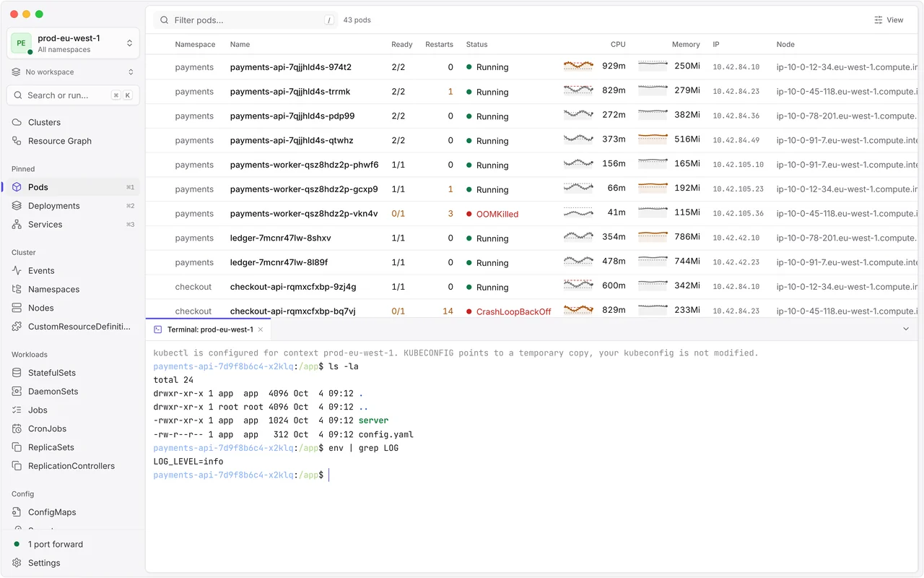Open the Pods icon in sidebar
This screenshot has width=924, height=578.
tap(17, 187)
